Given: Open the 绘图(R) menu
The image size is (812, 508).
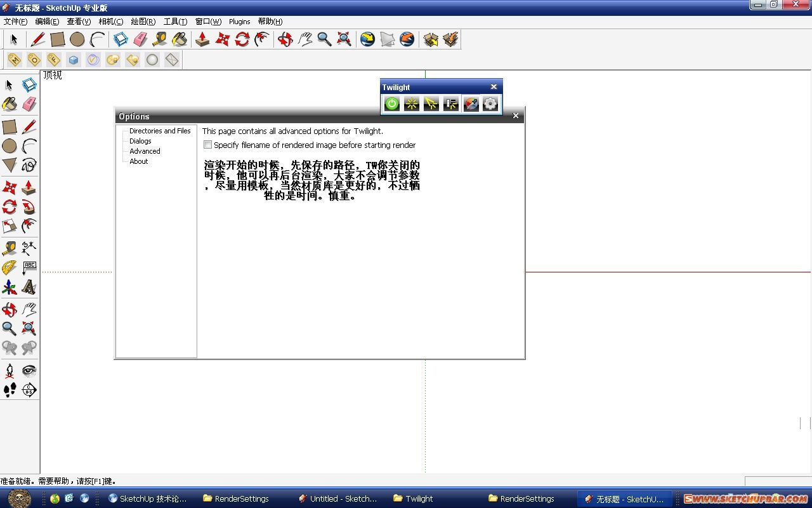Looking at the screenshot, I should tap(143, 22).
